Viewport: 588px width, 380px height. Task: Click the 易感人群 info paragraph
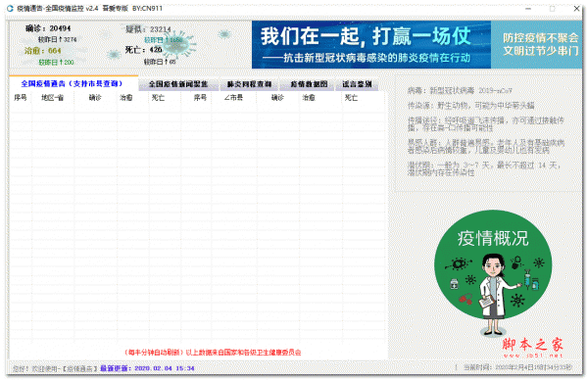point(486,147)
